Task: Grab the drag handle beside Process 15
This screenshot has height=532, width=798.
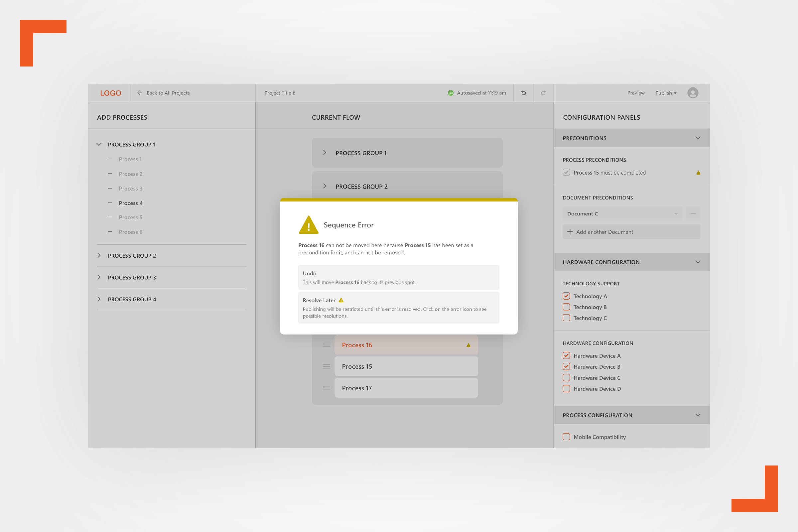Action: pyautogui.click(x=327, y=366)
